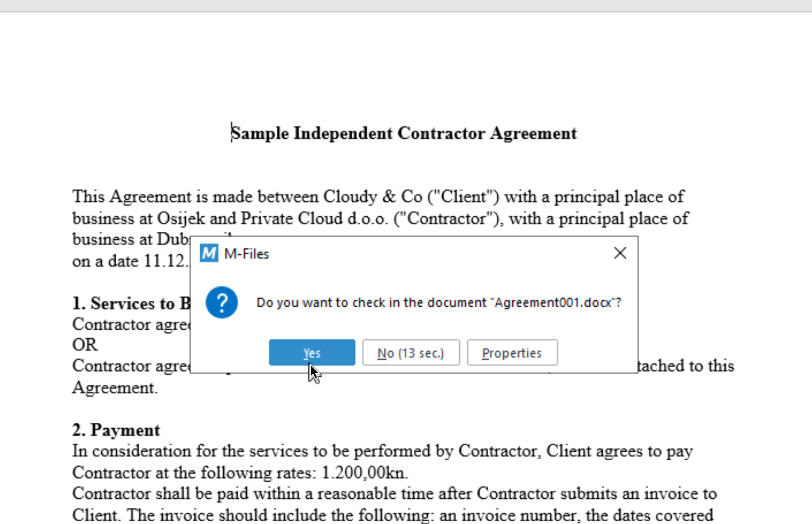Click the standalone word 'Agreement.' below dialog
812x524 pixels.
tap(115, 388)
